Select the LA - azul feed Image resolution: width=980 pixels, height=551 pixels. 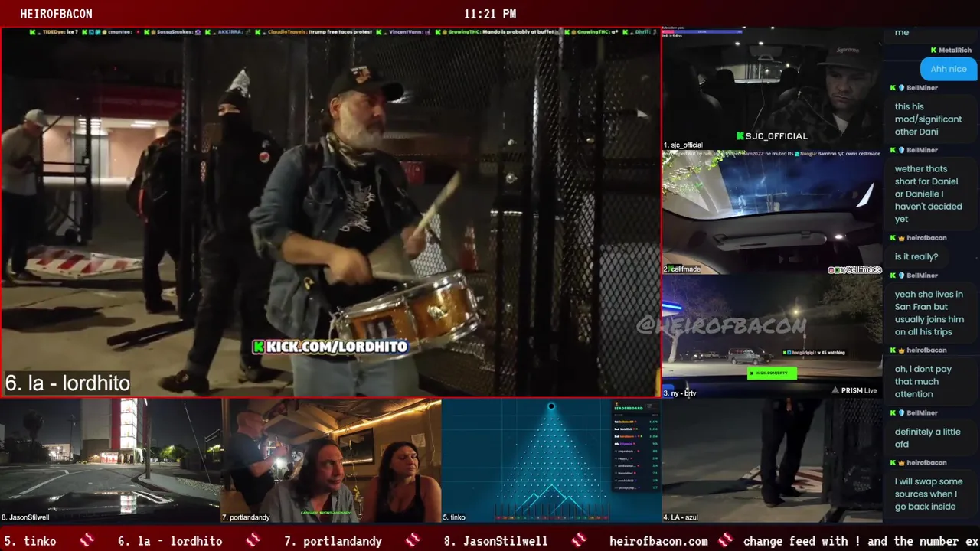772,461
